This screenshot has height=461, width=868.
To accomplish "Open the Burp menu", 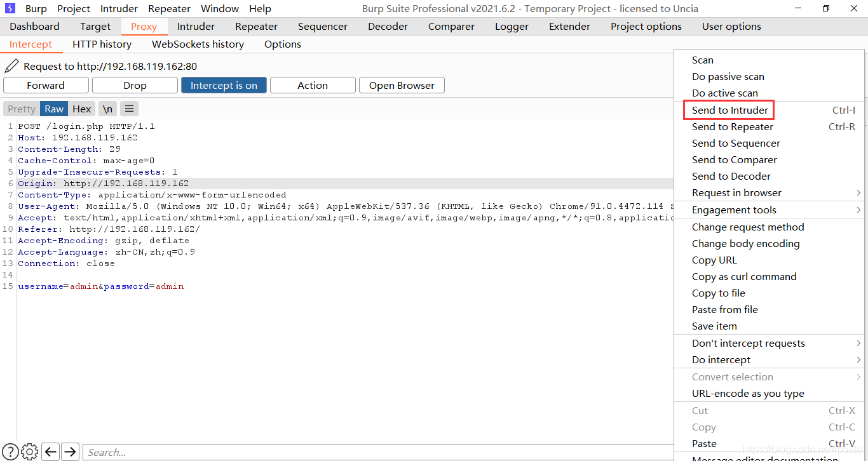I will click(36, 8).
